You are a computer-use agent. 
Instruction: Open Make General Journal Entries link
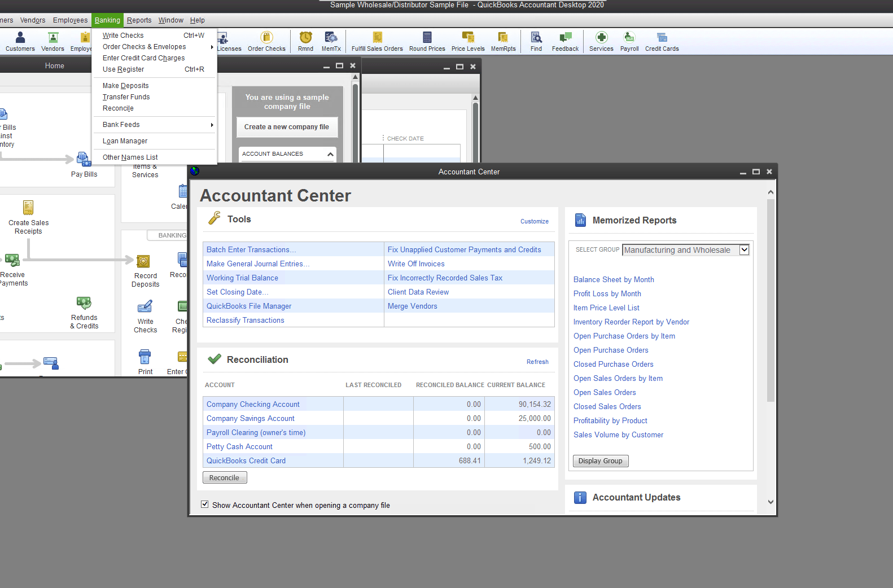[x=258, y=264]
